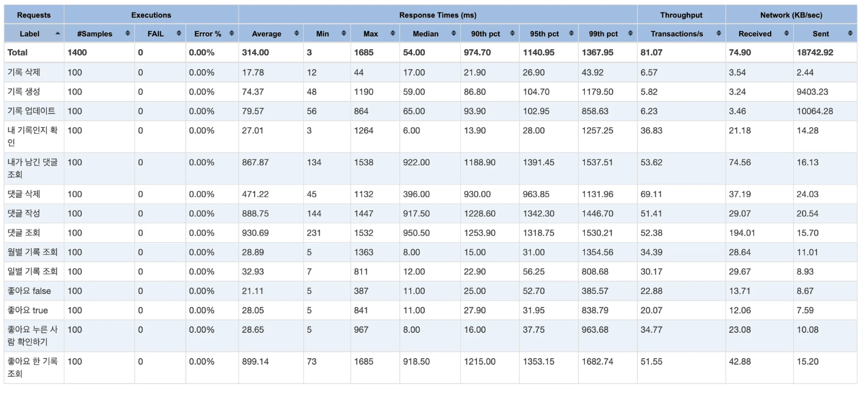Select average 899.14 in 좋아요 한 기록 조회
868x393 pixels.
(x=255, y=361)
